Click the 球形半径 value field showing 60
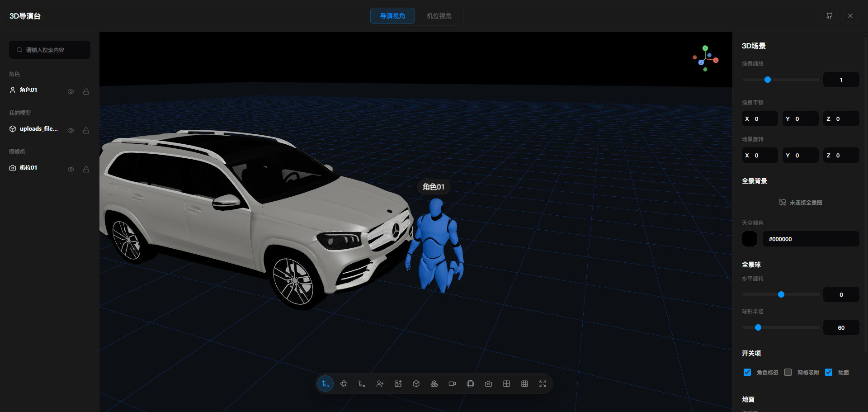Image resolution: width=868 pixels, height=412 pixels. tap(841, 327)
